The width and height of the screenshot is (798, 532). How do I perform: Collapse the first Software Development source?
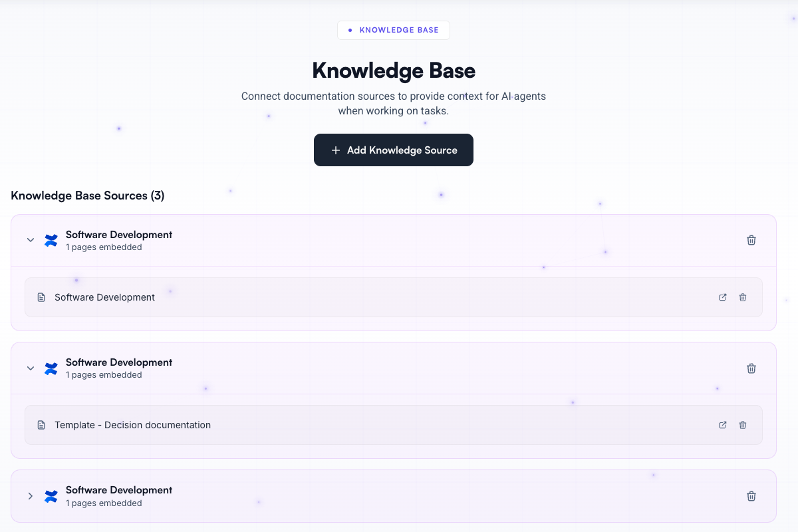(30, 240)
